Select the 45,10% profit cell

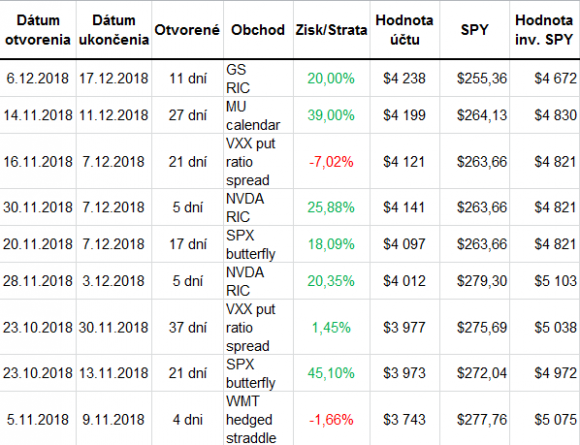tap(331, 373)
